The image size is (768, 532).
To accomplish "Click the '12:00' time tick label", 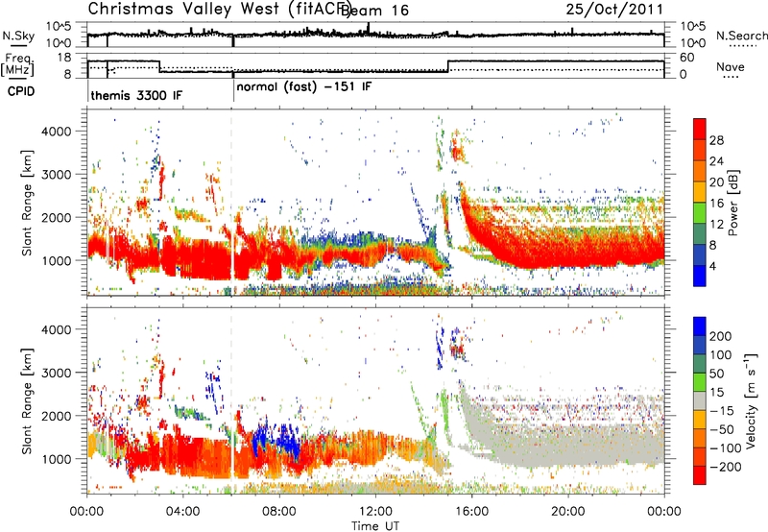I will pos(375,512).
